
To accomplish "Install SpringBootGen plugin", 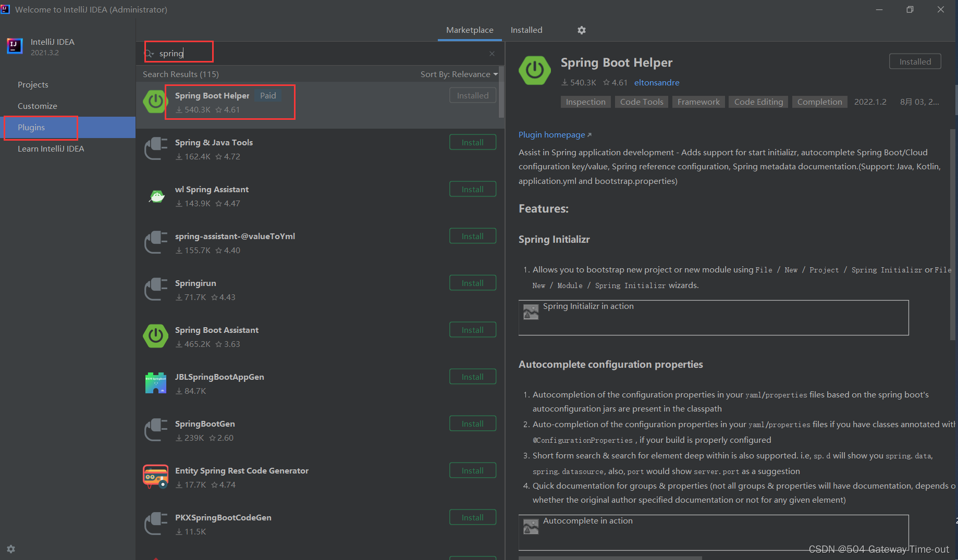I will 473,424.
